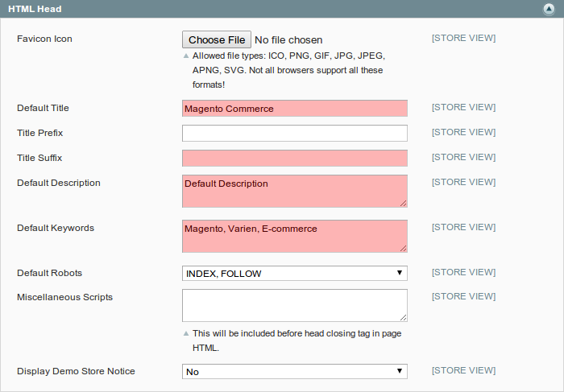Click the Title Prefix label
This screenshot has width=564, height=392.
click(40, 133)
